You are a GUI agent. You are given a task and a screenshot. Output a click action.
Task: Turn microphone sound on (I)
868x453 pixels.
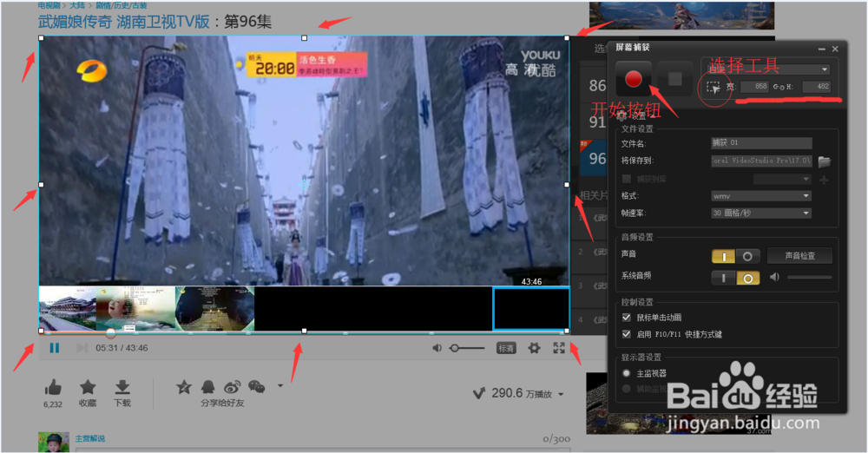[x=724, y=256]
